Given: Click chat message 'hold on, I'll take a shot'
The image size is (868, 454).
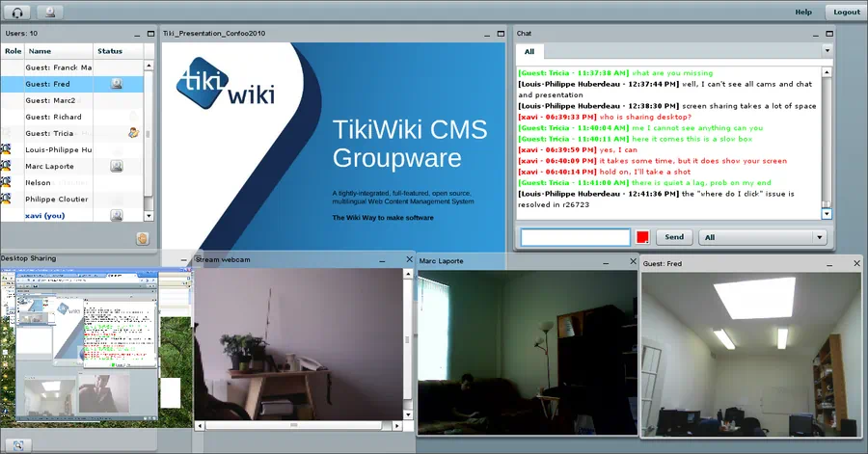Looking at the screenshot, I should (x=645, y=172).
